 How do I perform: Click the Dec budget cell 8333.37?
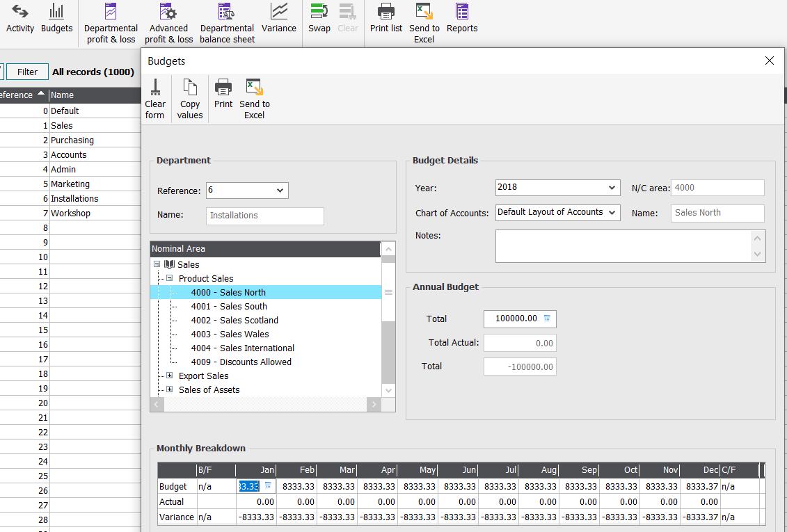click(699, 486)
